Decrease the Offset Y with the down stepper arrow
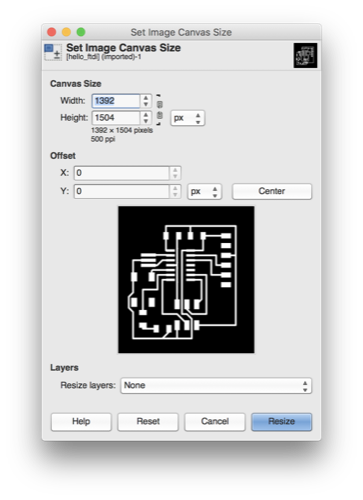Screen dimensions: 363x500 point(175,195)
